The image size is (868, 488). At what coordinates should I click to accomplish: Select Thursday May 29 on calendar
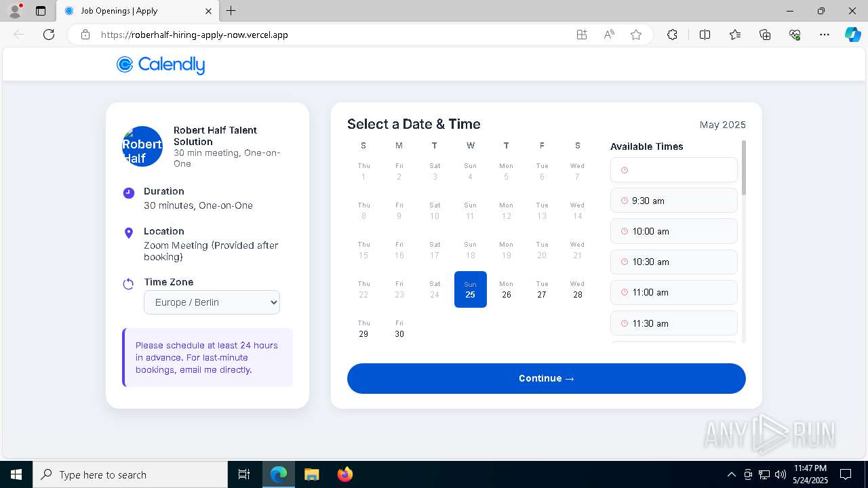click(363, 329)
